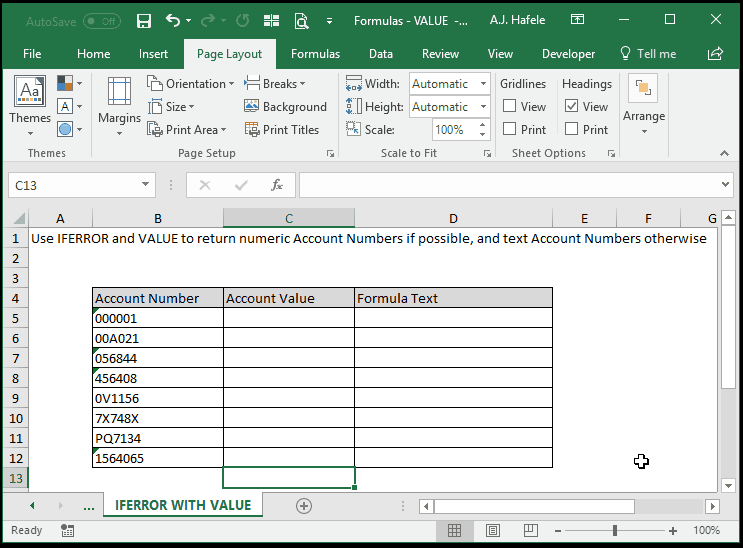
Task: Switch to the Home tab
Action: (x=93, y=54)
